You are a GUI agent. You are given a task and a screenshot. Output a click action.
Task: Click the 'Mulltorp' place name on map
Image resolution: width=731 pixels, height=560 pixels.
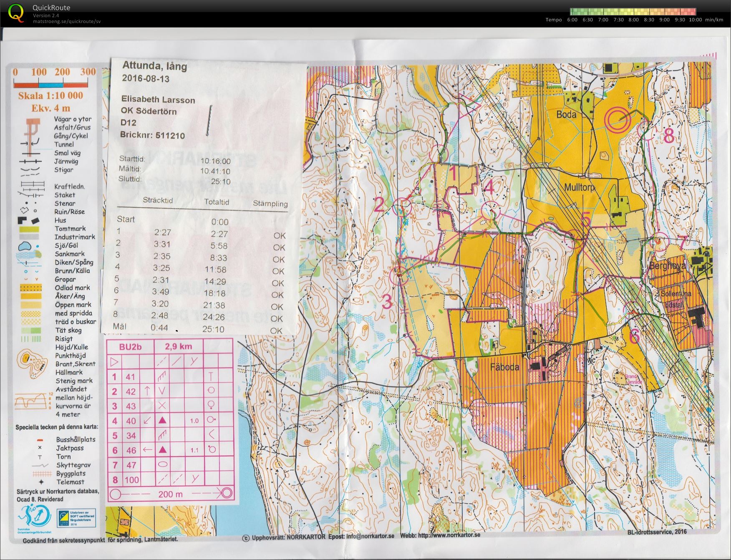[x=580, y=188]
